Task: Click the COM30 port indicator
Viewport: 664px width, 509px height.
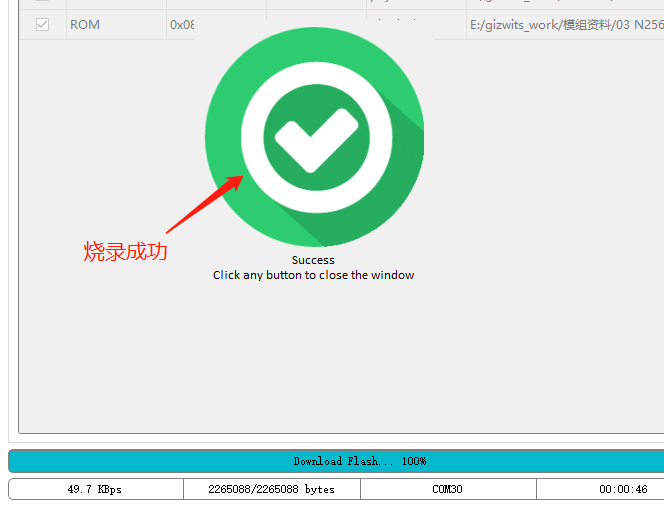Action: [447, 489]
